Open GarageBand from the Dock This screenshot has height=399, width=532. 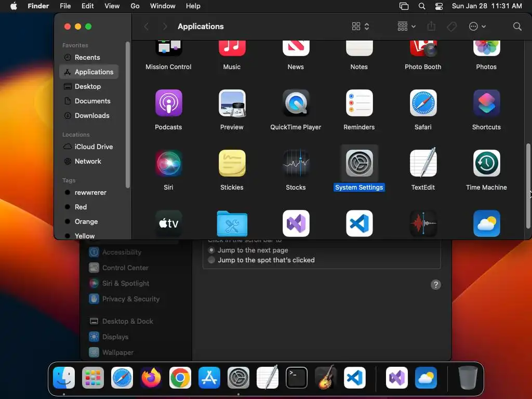click(x=326, y=377)
